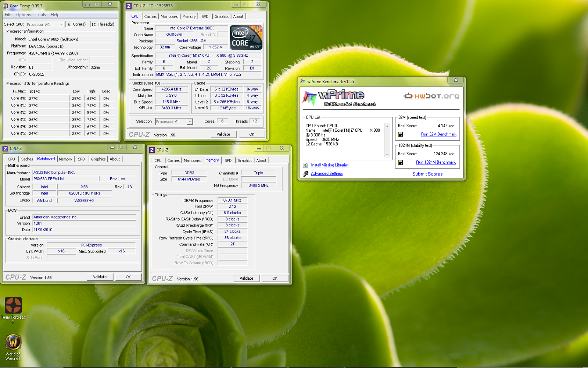
Task: Open the Processor #1 selection dropdown in CPU-Z
Action: pyautogui.click(x=174, y=121)
